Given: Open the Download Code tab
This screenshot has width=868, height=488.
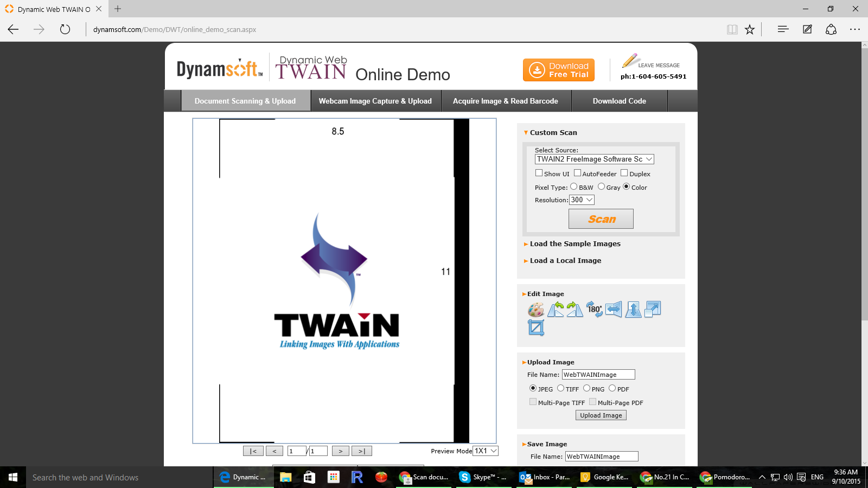Looking at the screenshot, I should [619, 101].
